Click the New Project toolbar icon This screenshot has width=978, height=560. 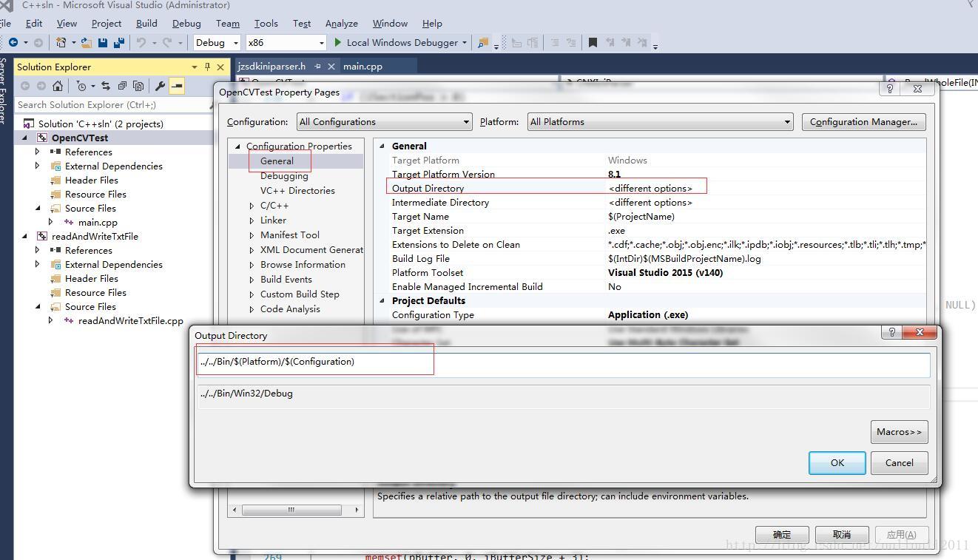click(x=61, y=42)
